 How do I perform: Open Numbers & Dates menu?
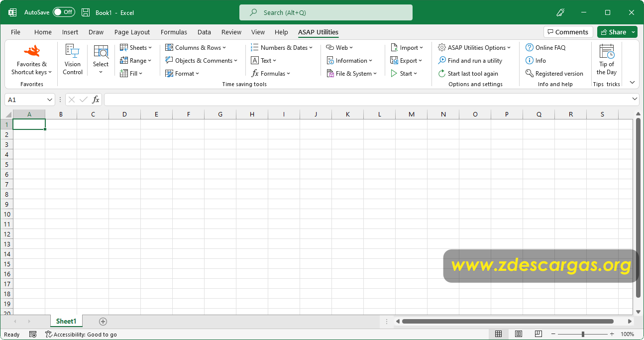282,48
